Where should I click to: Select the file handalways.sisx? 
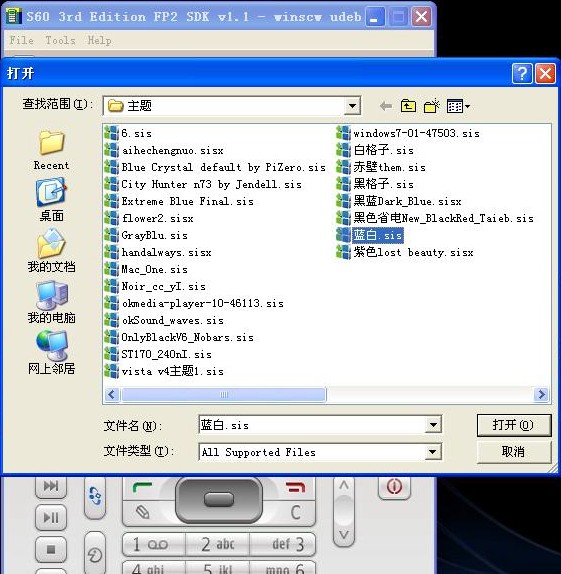tap(158, 252)
